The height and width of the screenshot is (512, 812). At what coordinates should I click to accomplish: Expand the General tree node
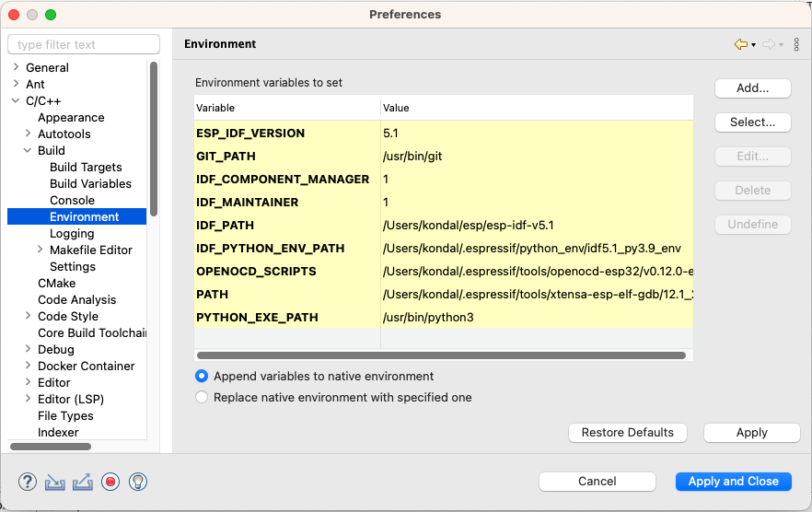coord(16,67)
